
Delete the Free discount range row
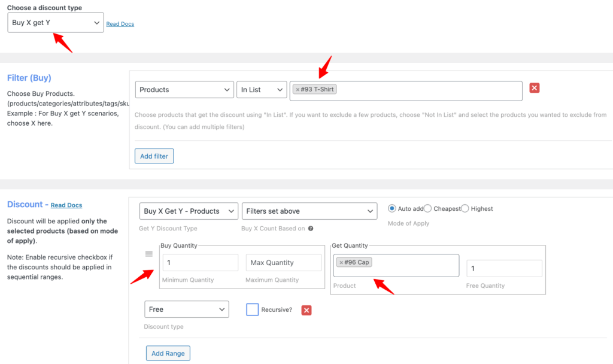click(x=306, y=310)
